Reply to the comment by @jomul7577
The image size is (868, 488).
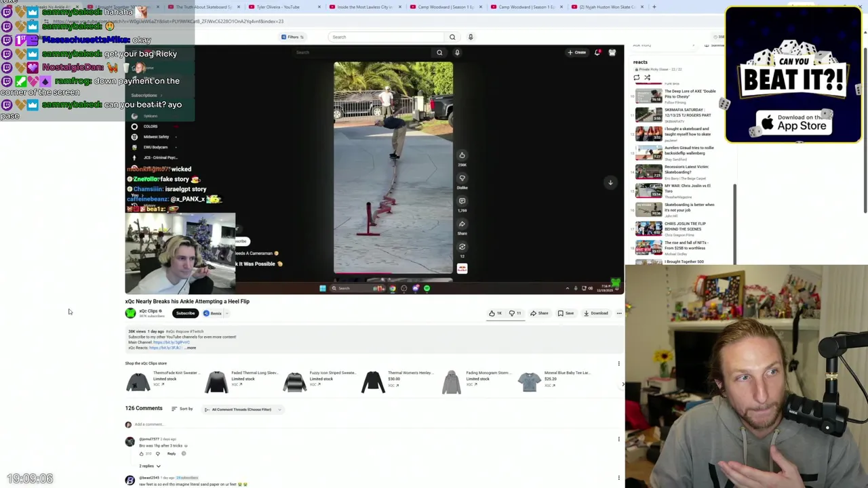pyautogui.click(x=172, y=453)
